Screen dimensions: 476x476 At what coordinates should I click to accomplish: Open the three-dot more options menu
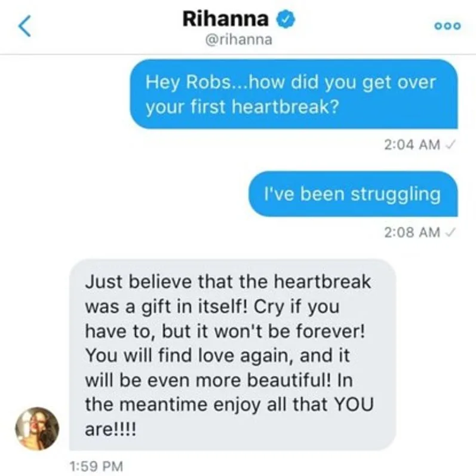tap(448, 26)
